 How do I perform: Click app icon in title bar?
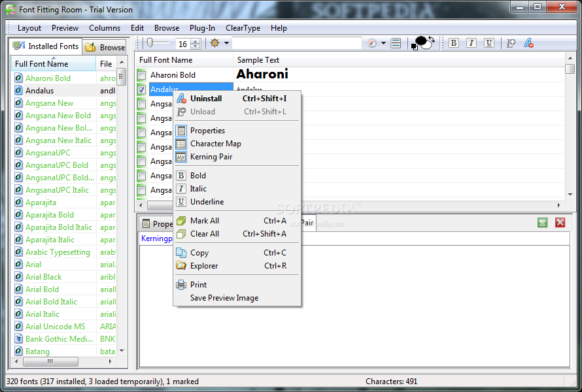pyautogui.click(x=10, y=9)
